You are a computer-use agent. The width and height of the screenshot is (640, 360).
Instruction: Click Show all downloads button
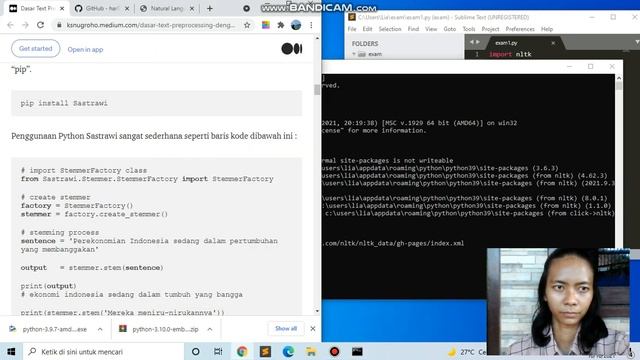(x=286, y=329)
